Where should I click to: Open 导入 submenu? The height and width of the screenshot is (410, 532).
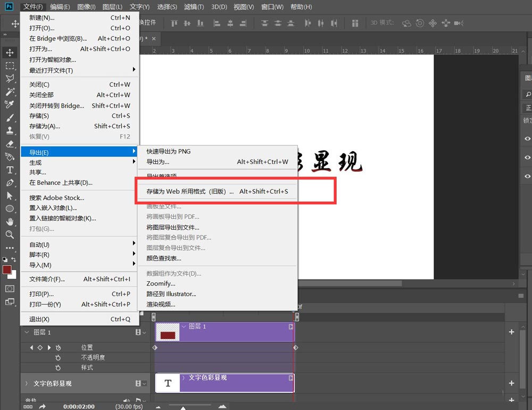pyautogui.click(x=80, y=265)
